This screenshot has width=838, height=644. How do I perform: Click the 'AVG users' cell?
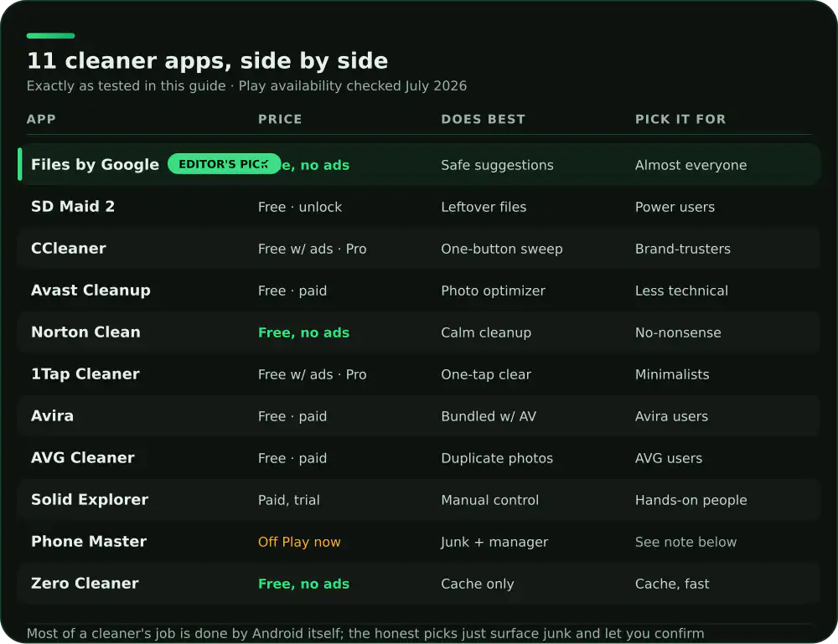coord(669,458)
